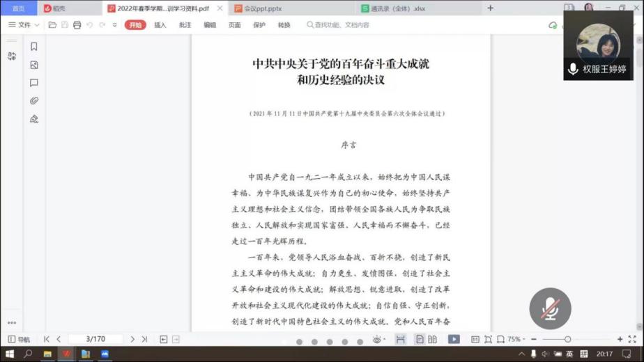Click the open folder icon in the toolbar

pyautogui.click(x=52, y=25)
